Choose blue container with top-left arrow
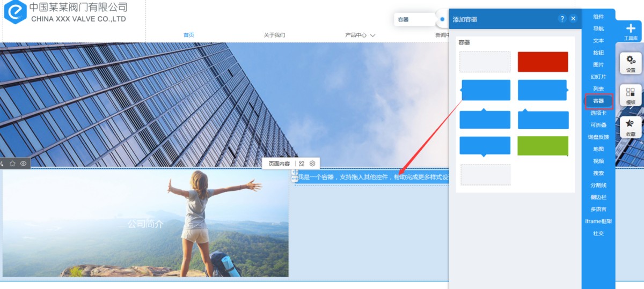Image resolution: width=644 pixels, height=289 pixels. [x=543, y=118]
